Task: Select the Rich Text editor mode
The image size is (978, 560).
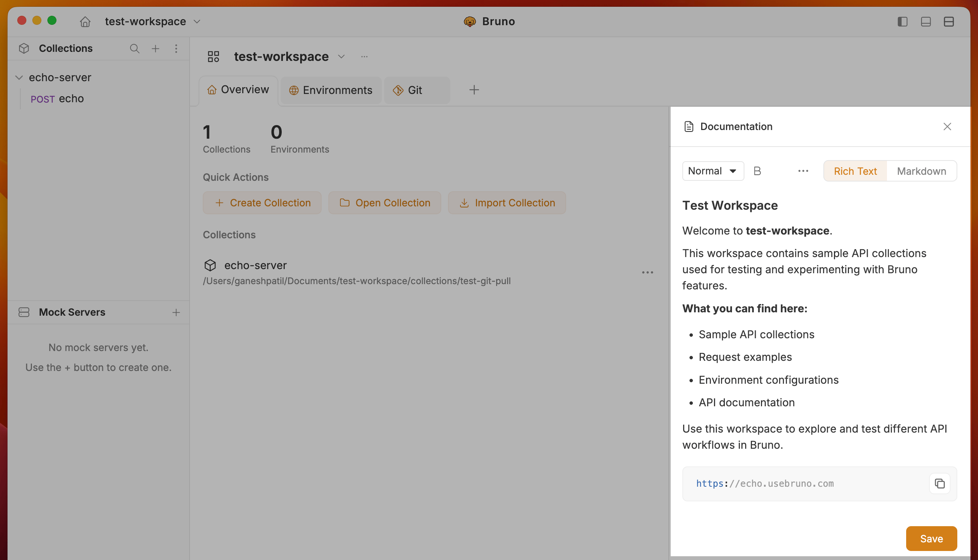Action: point(855,171)
